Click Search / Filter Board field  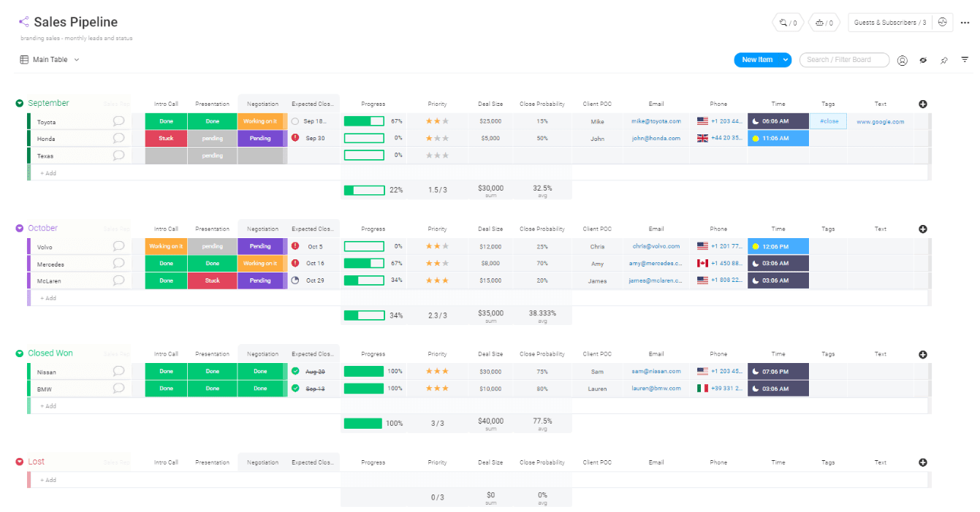point(844,60)
